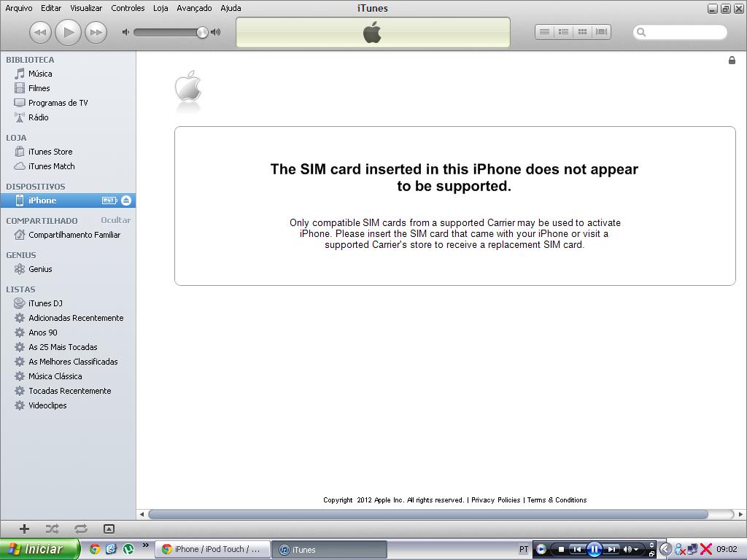Click the scrollbar right arrow
The width and height of the screenshot is (747, 560).
coord(740,514)
